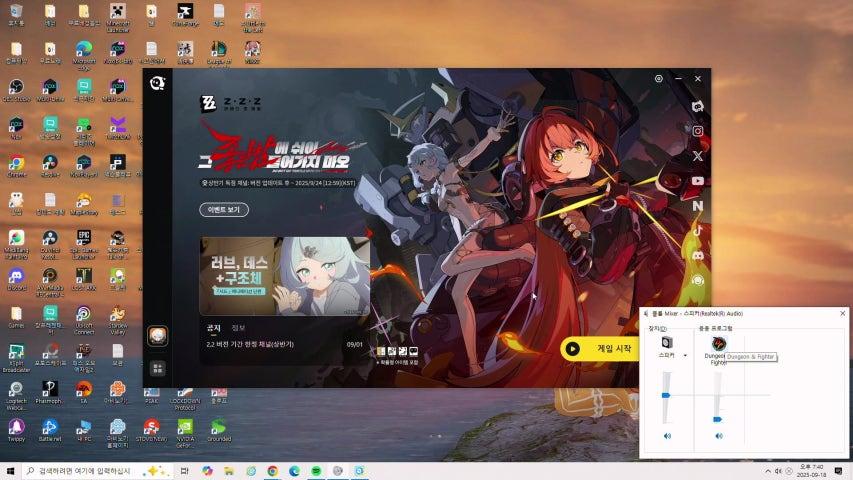Select the Microsoft Edge desktop shortcut
Image resolution: width=853 pixels, height=480 pixels.
click(x=84, y=55)
